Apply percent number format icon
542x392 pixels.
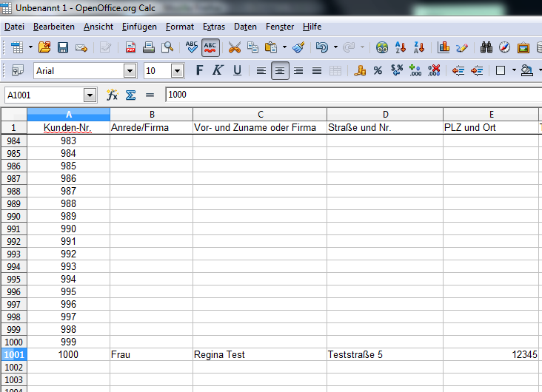click(378, 70)
